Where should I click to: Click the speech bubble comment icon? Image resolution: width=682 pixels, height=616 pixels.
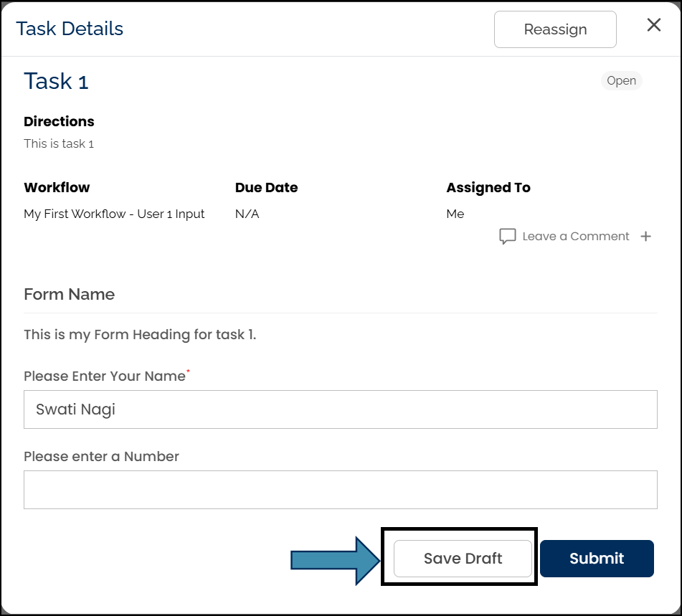pyautogui.click(x=507, y=237)
